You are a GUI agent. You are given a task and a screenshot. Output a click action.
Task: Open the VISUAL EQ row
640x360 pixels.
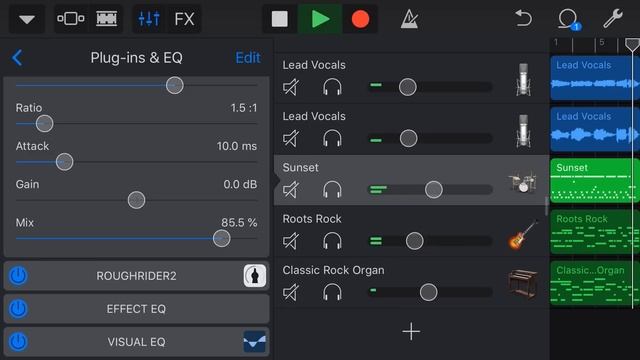click(136, 342)
